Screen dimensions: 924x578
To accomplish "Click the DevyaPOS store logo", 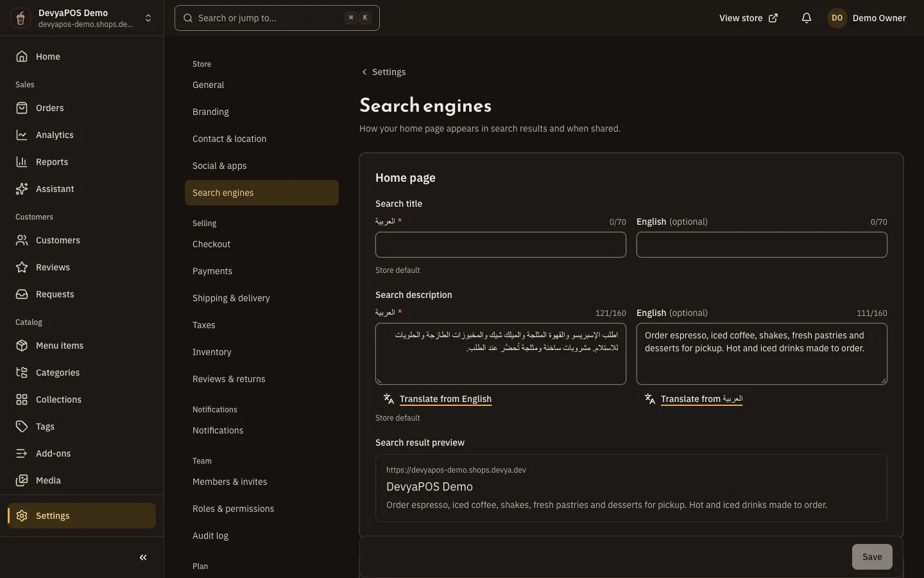I will point(21,18).
